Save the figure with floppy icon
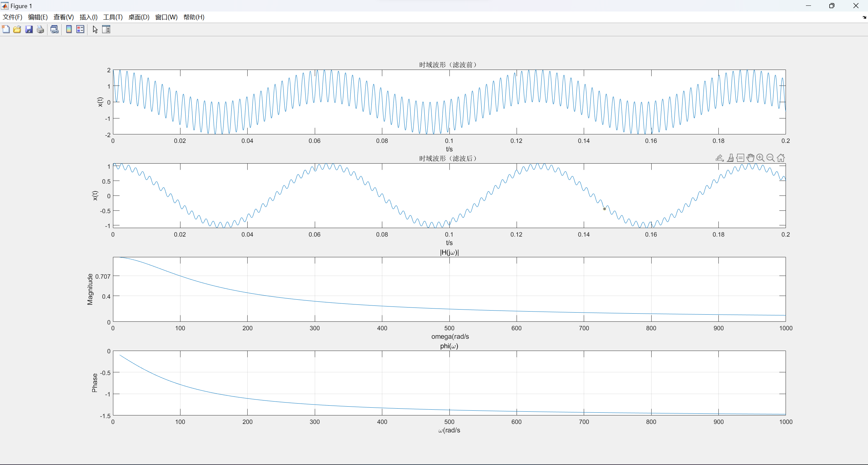Viewport: 868px width, 465px height. (x=29, y=30)
